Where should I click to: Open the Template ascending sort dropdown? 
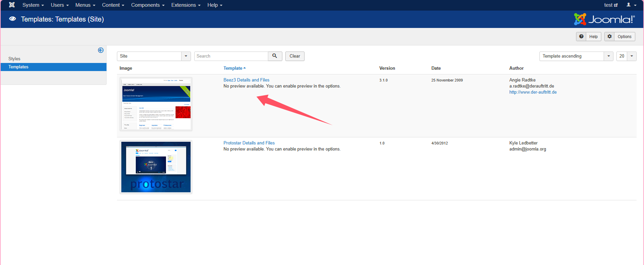coord(608,56)
